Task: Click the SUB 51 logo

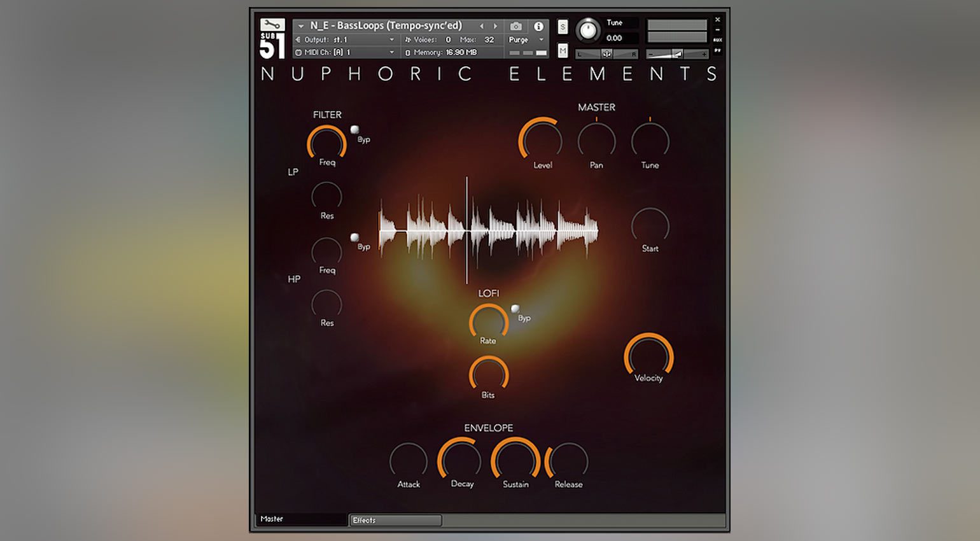Action: coord(272,45)
